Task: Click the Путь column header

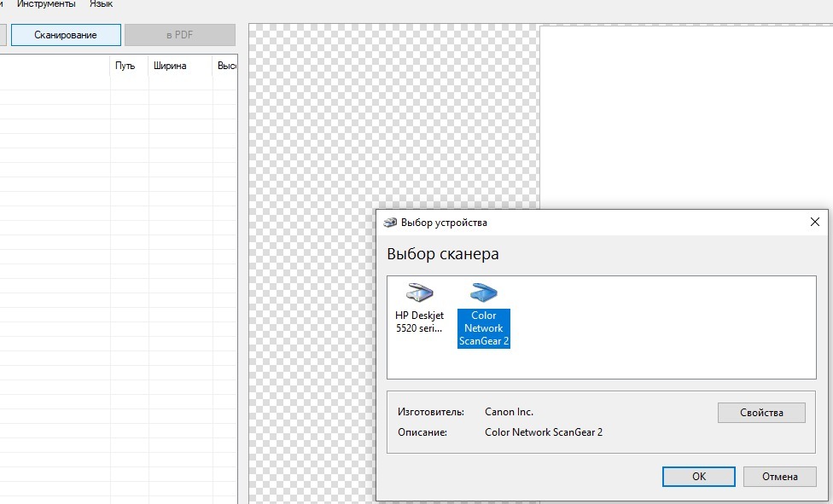Action: tap(129, 66)
